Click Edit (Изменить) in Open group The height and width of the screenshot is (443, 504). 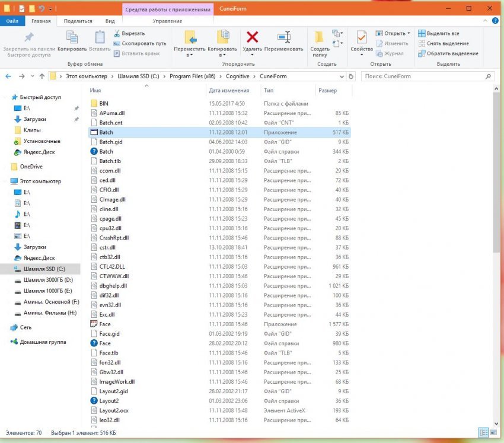coord(392,43)
